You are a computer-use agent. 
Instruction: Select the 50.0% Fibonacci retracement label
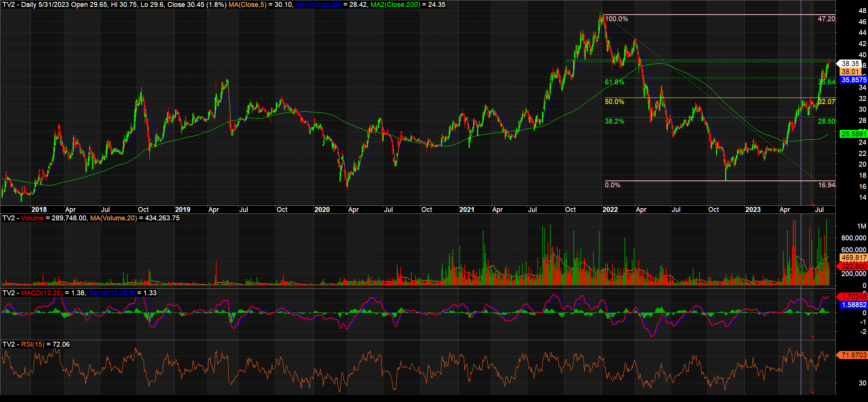click(x=615, y=102)
